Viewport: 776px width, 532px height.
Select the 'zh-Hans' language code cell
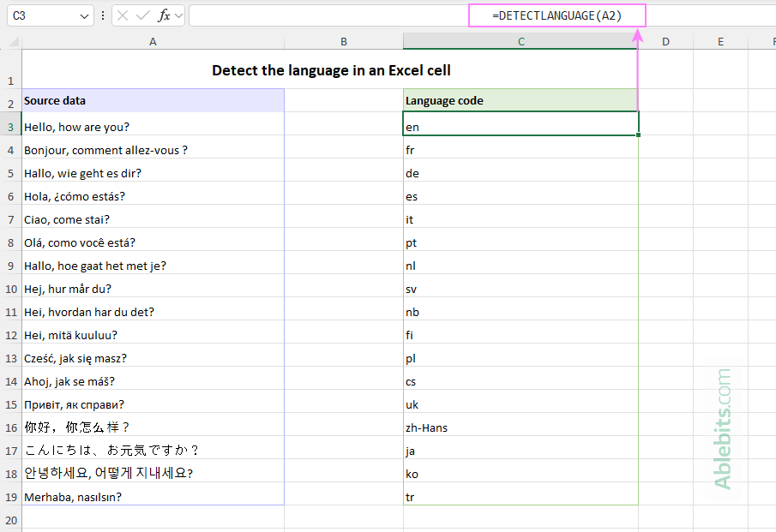pyautogui.click(x=520, y=424)
